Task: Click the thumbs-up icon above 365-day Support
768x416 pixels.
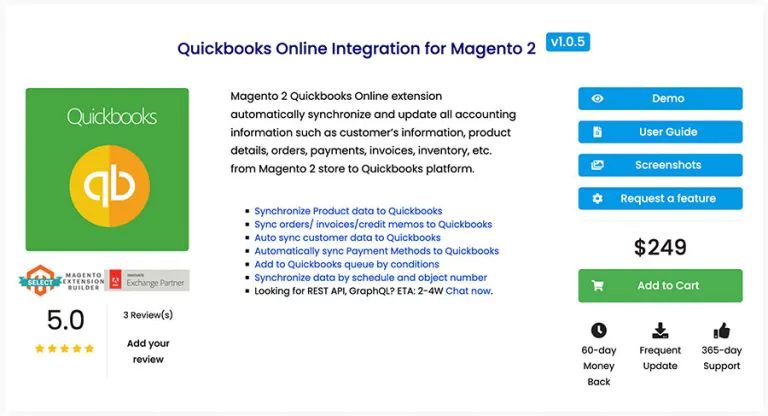Action: click(x=721, y=330)
